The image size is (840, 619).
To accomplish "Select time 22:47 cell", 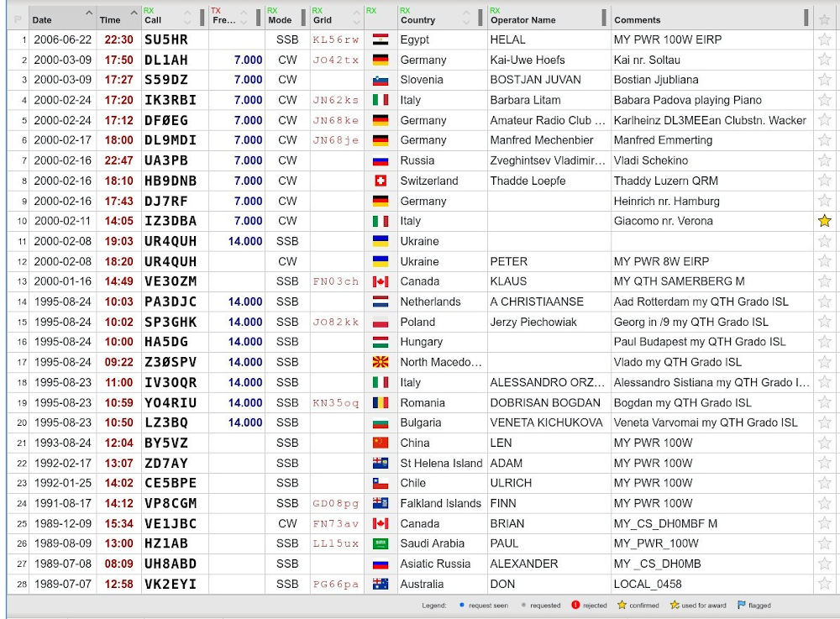I will 119,160.
